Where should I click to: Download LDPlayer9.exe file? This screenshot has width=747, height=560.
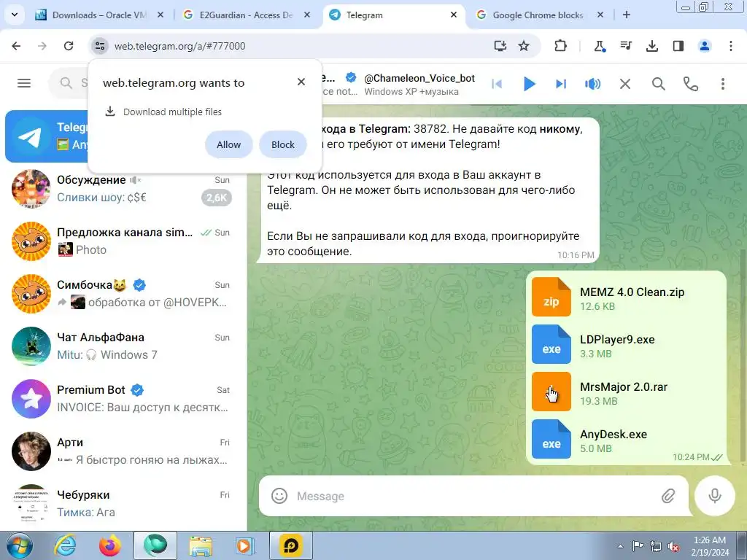coord(551,344)
